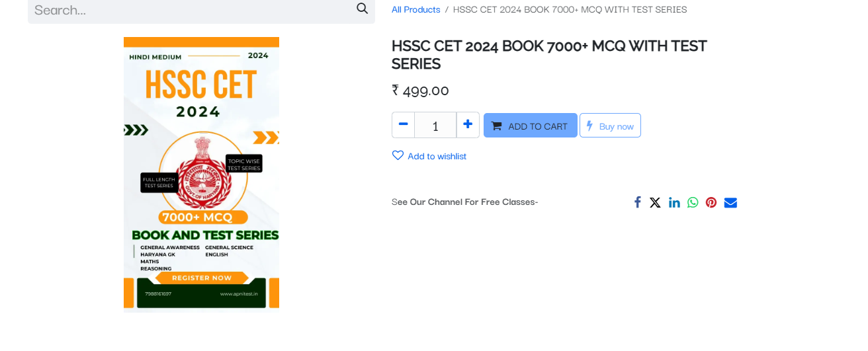The image size is (868, 351).
Task: Click the Buy now button
Action: (610, 126)
